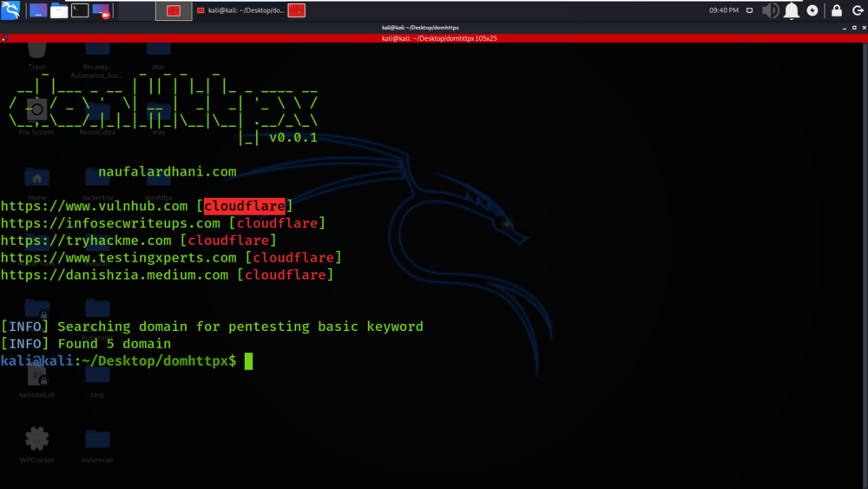Open the screen recorder panel launcher
868x489 pixels.
[x=102, y=10]
